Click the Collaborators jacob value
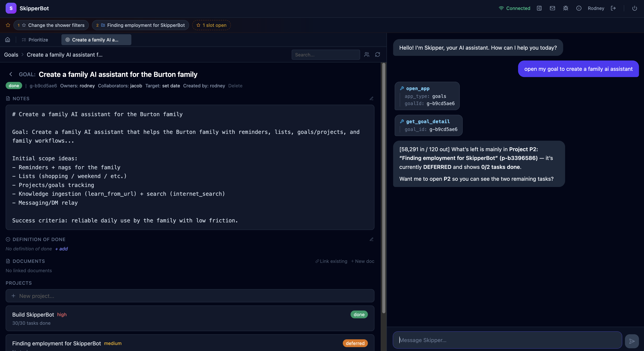Image resolution: width=644 pixels, height=351 pixels. point(136,86)
